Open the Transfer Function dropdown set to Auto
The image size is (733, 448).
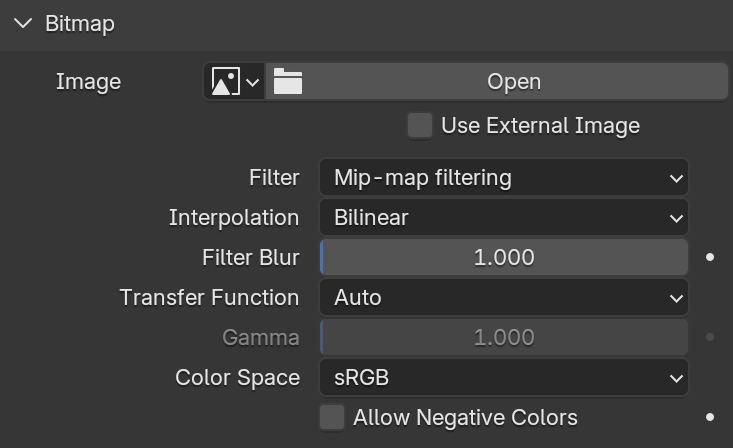click(x=503, y=297)
